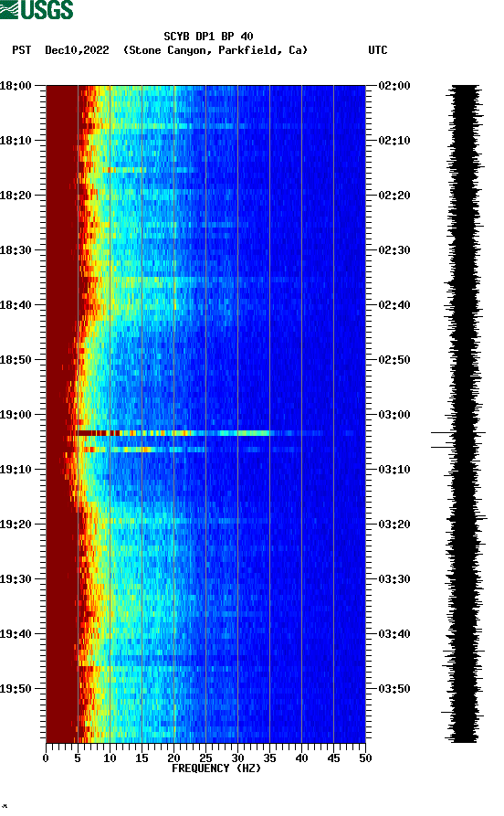The height and width of the screenshot is (816, 504).
Task: Click the 20 Hz frequency tick label
Action: click(x=173, y=758)
